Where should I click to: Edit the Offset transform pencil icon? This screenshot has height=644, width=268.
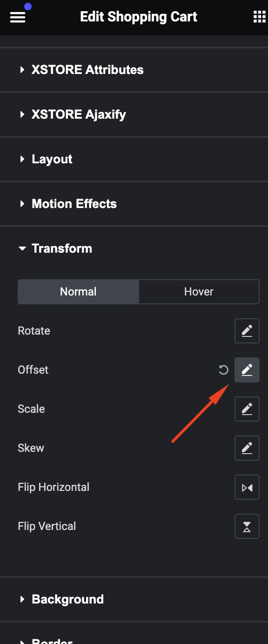click(x=247, y=370)
